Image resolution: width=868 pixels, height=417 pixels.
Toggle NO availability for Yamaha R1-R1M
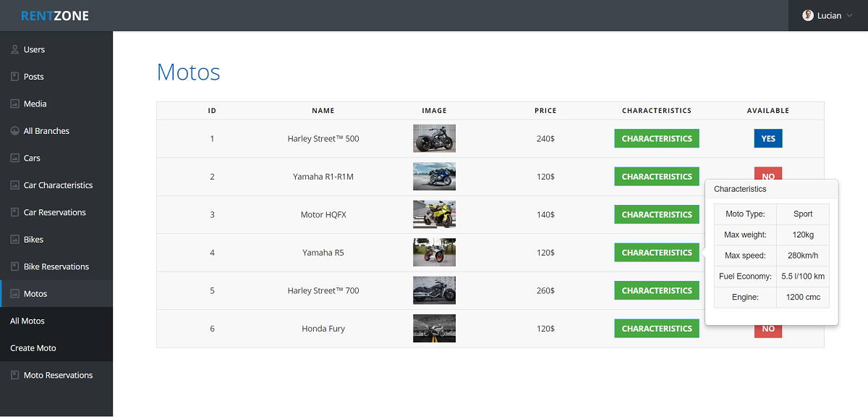(767, 173)
